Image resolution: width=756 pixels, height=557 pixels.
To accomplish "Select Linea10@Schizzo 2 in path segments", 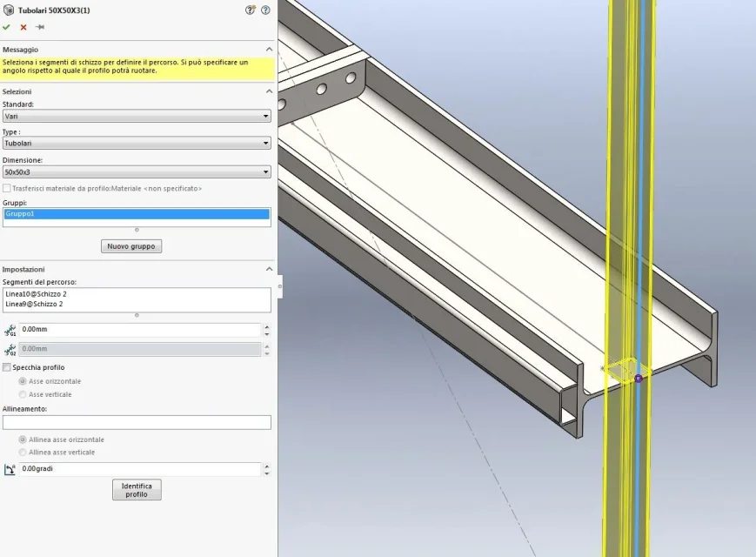I will [37, 294].
